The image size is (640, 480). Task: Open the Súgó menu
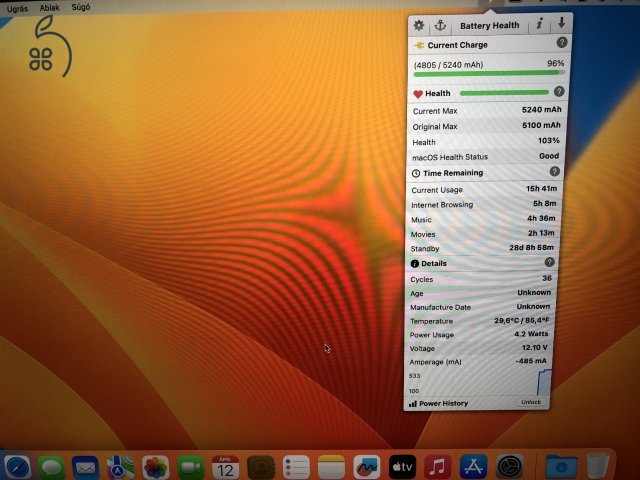coord(81,7)
